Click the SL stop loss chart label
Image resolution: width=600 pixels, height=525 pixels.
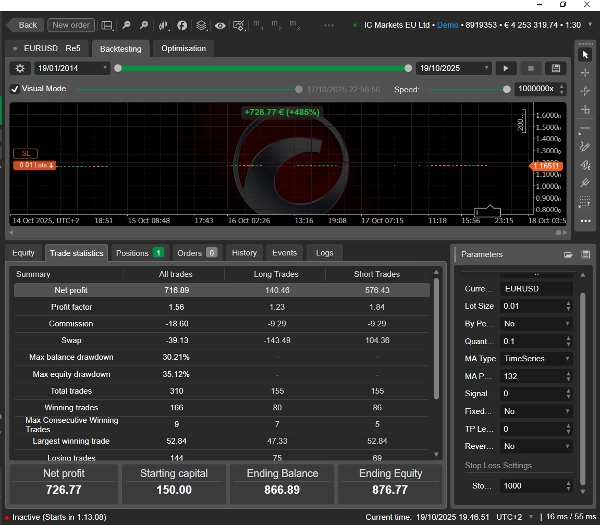(x=25, y=153)
